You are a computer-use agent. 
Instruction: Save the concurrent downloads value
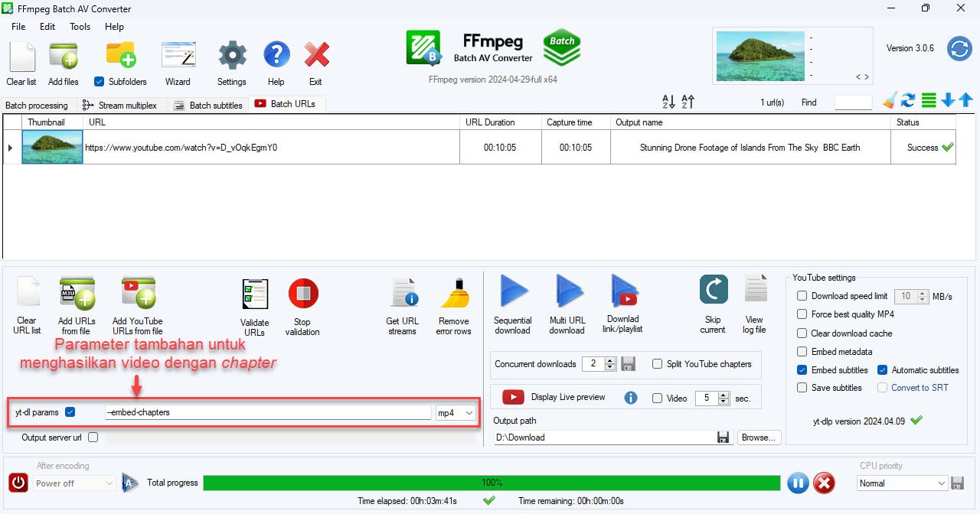628,364
